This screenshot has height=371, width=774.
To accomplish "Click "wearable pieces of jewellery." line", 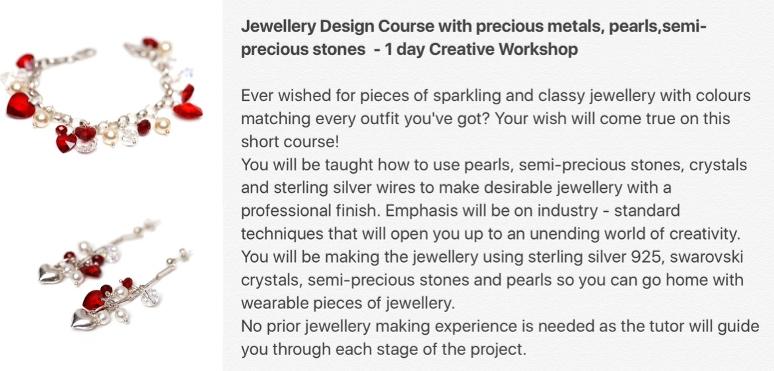I will (x=348, y=303).
